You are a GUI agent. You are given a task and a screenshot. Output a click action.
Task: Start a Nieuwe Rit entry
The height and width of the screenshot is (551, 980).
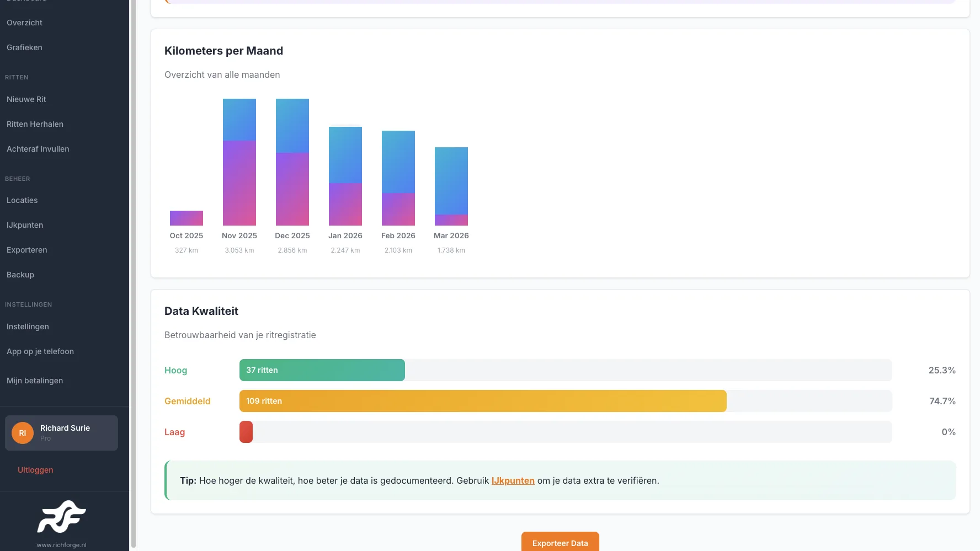26,99
